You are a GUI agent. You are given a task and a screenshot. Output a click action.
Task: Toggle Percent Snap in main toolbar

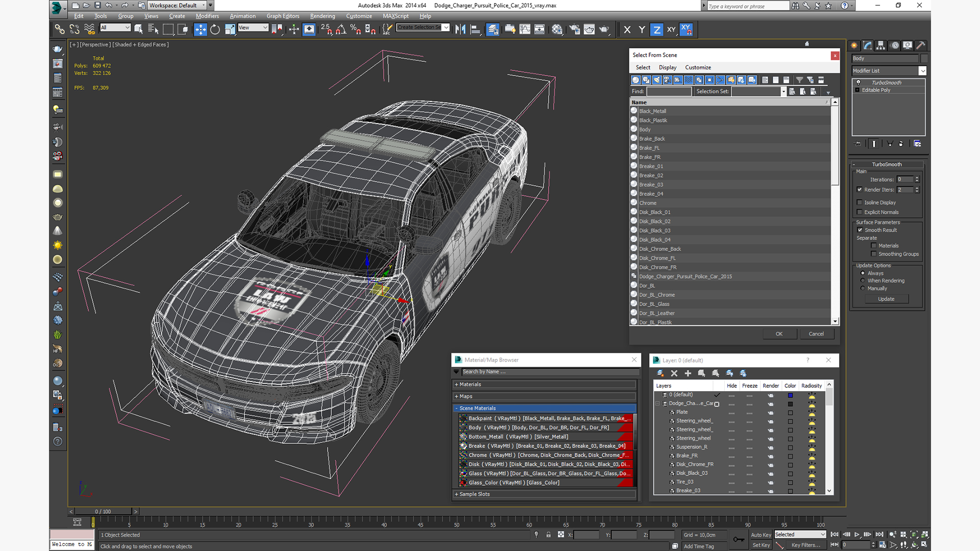click(356, 30)
